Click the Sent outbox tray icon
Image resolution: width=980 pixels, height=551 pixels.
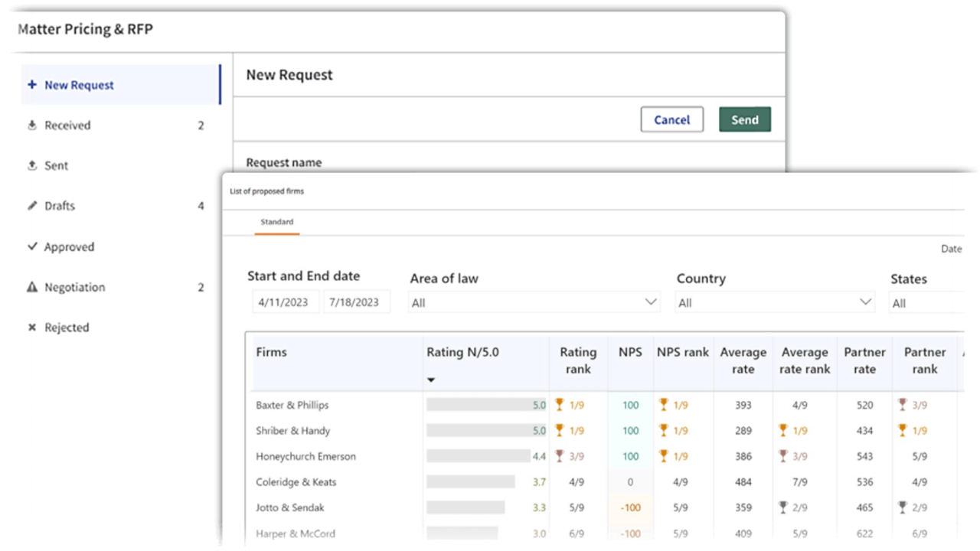[32, 165]
